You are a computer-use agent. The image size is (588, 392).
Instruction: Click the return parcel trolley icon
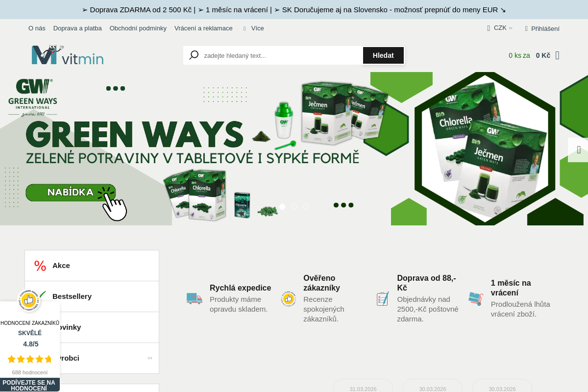point(476,298)
